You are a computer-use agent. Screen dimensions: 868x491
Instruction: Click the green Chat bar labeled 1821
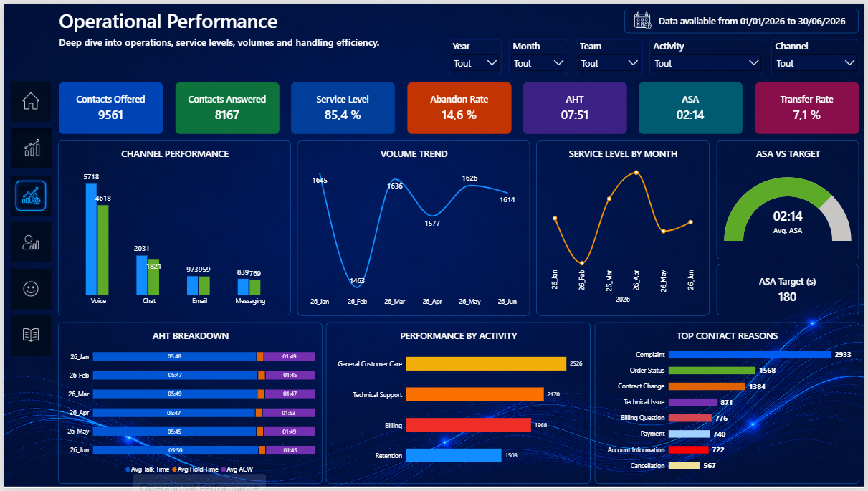click(x=153, y=277)
